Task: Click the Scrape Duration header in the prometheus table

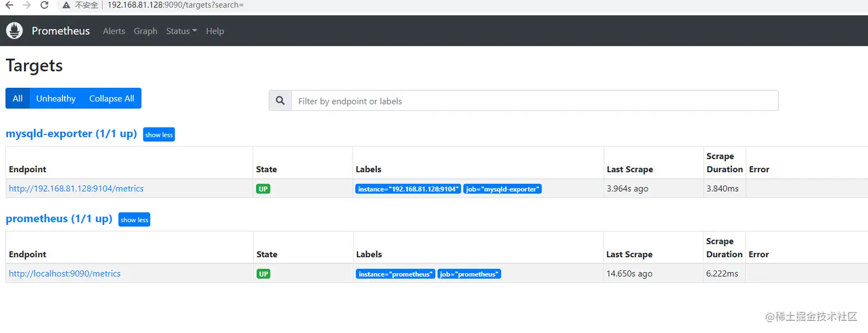Action: click(724, 247)
